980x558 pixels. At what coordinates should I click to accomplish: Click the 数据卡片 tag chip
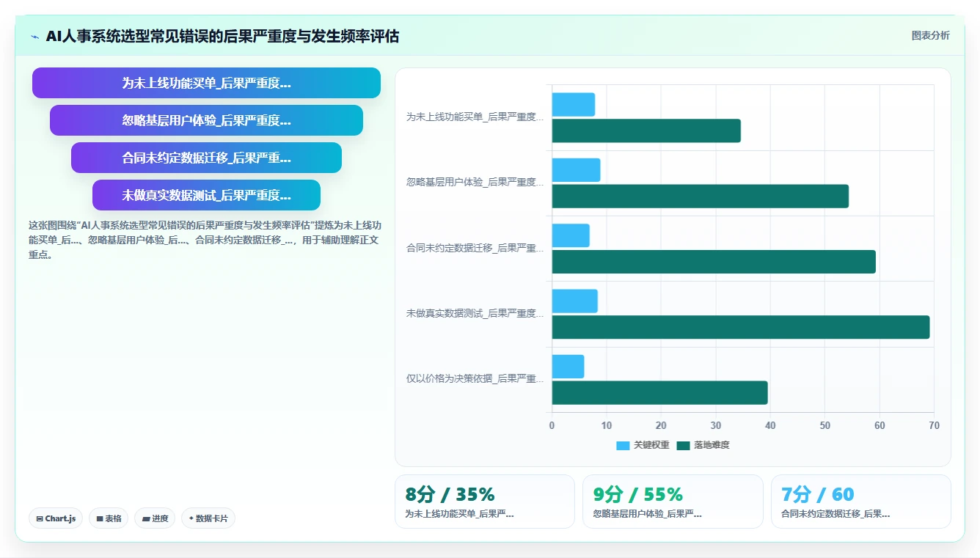208,518
